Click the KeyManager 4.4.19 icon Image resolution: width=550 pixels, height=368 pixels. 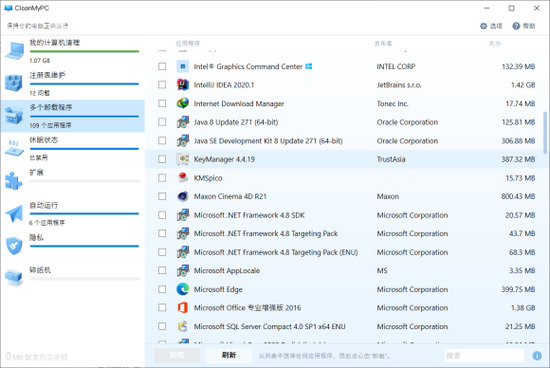point(183,159)
